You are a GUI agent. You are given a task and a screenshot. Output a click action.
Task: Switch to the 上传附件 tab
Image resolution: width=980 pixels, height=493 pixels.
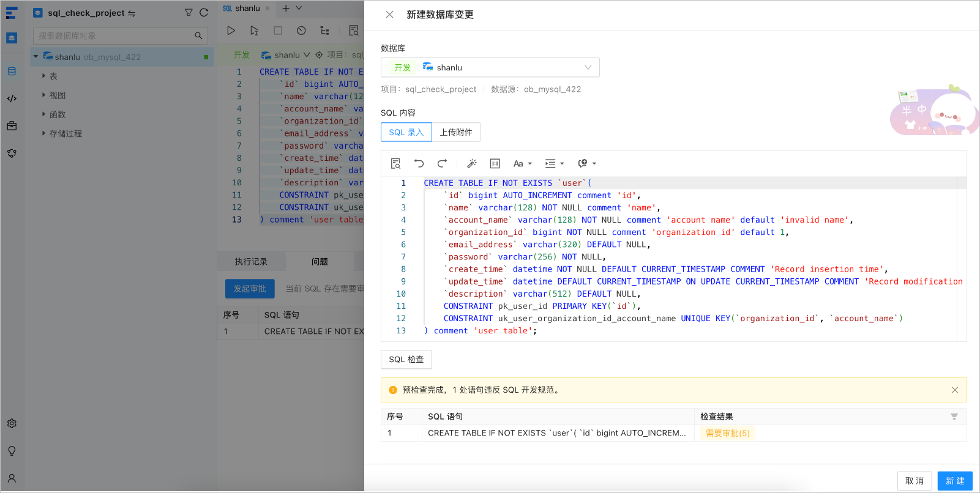(456, 132)
